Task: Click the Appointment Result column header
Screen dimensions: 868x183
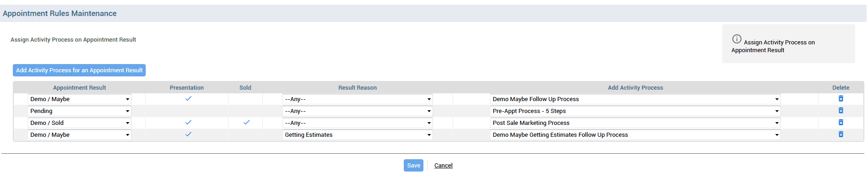Action: [79, 88]
